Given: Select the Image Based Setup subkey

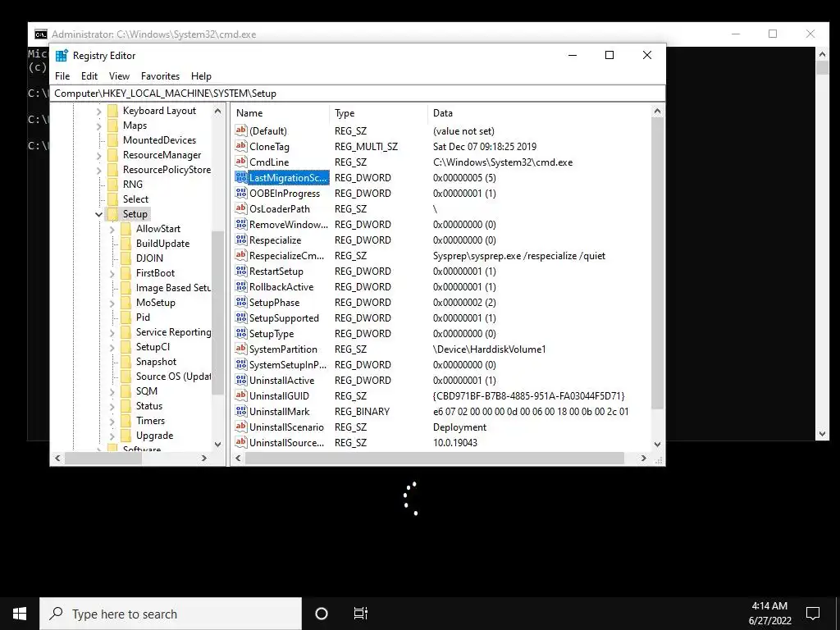Looking at the screenshot, I should click(x=173, y=288).
